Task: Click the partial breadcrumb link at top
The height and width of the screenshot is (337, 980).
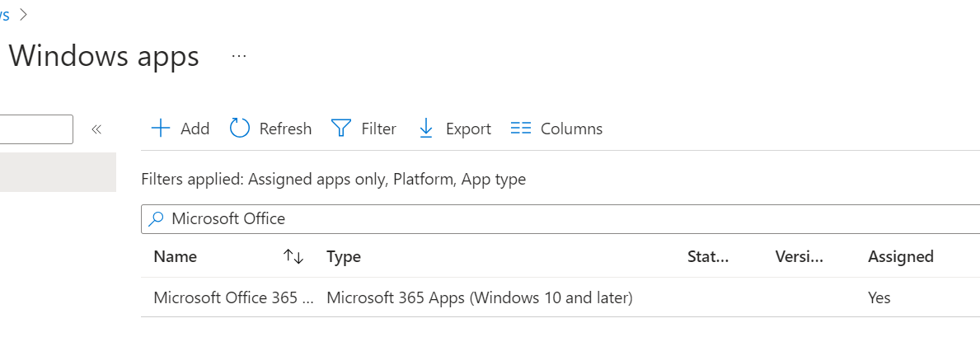Action: (4, 15)
